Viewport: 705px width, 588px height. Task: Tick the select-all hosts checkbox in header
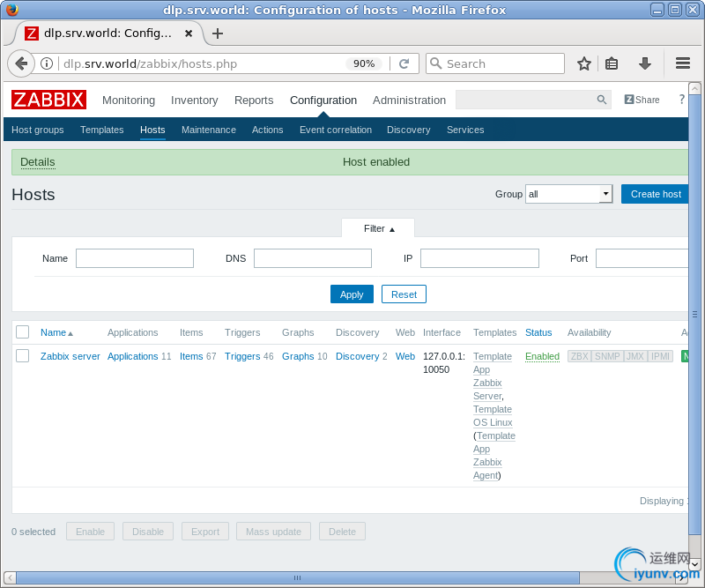click(x=23, y=332)
